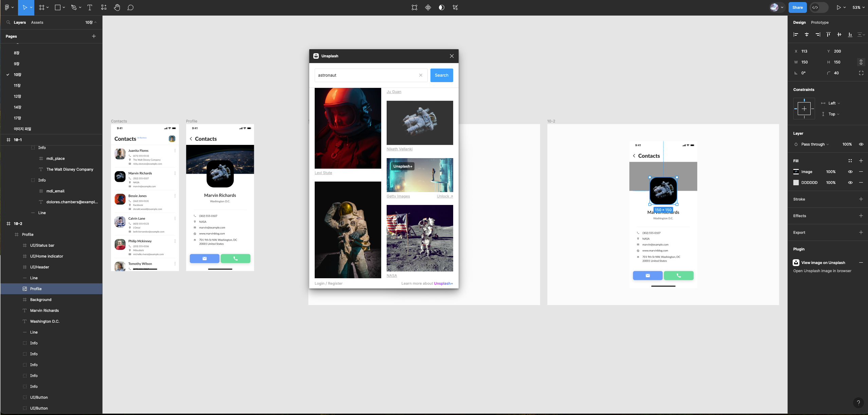Image resolution: width=868 pixels, height=415 pixels.
Task: Switch to the Assets tab
Action: coord(37,22)
